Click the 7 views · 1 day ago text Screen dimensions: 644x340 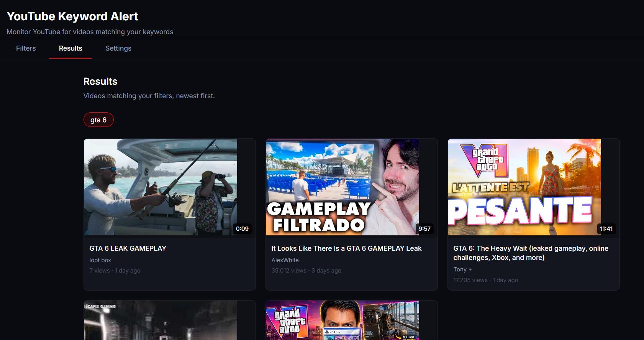(115, 271)
